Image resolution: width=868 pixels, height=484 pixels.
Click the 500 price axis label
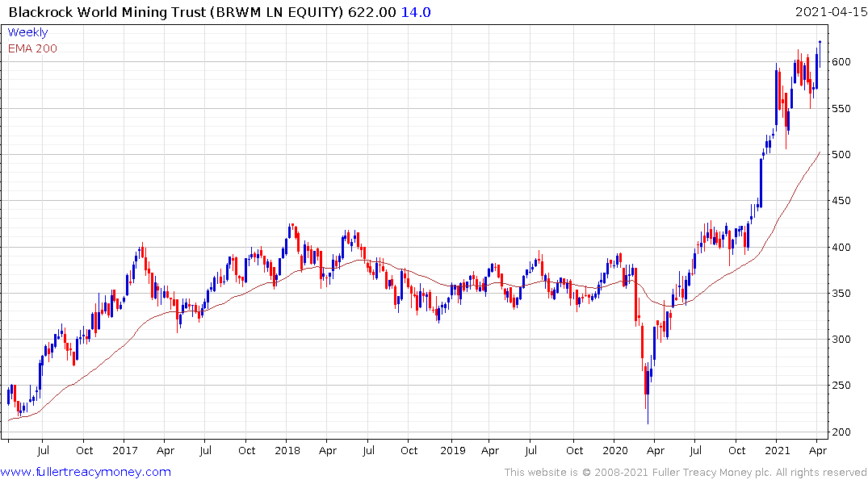point(841,154)
